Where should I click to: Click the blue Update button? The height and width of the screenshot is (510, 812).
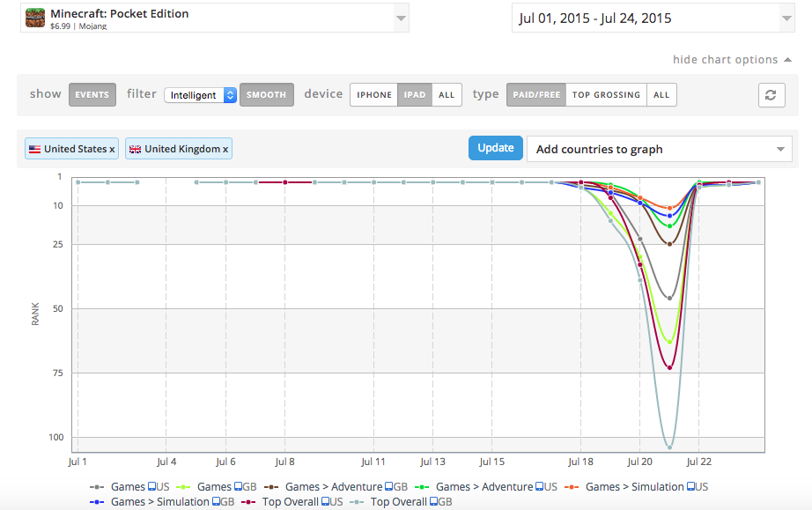coord(496,148)
